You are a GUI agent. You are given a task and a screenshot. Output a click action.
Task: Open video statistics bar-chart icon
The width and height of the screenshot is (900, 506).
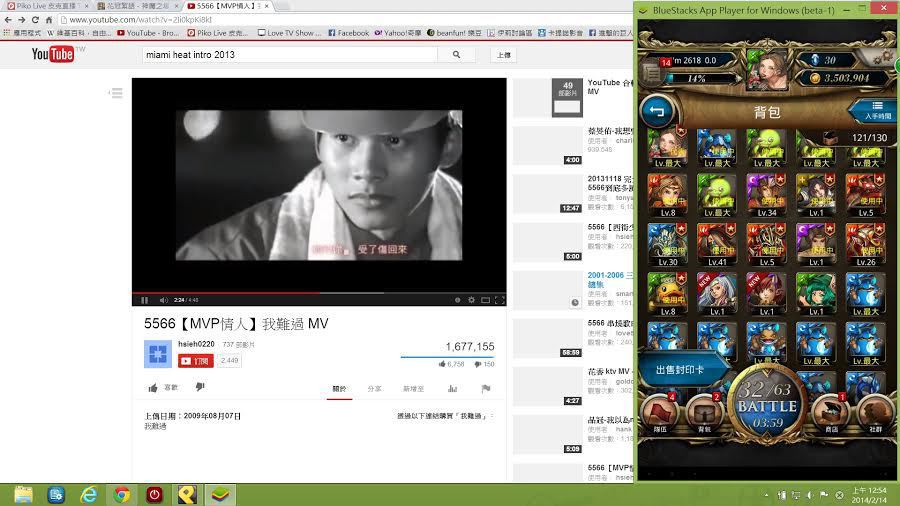coord(452,388)
